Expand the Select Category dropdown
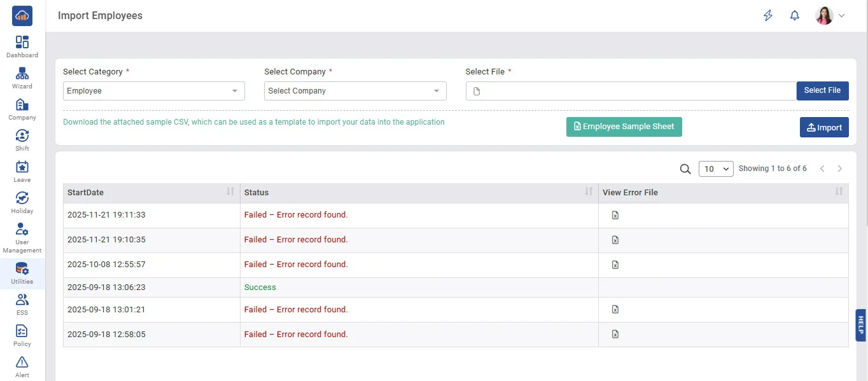The width and height of the screenshot is (868, 381). click(x=153, y=91)
